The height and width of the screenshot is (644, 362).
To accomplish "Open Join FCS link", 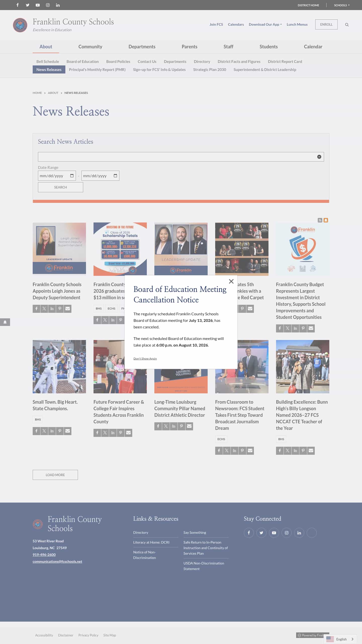I will 216,24.
